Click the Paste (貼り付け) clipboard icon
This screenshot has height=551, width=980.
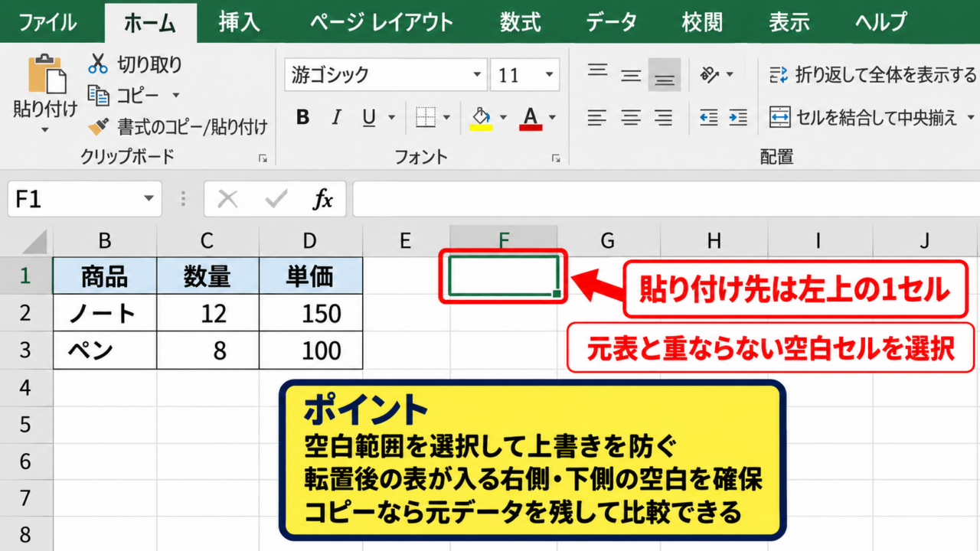(47, 73)
